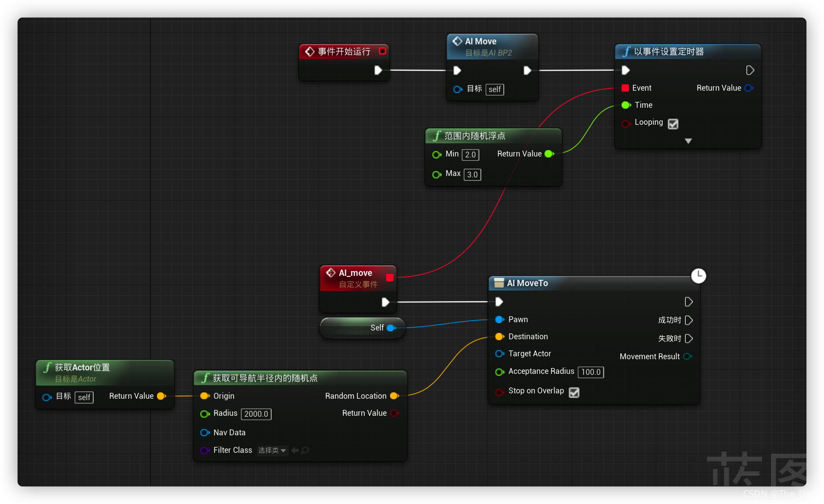Viewport: 824px width, 504px height.
Task: Select the 获取Actor位置 node header
Action: pos(105,372)
